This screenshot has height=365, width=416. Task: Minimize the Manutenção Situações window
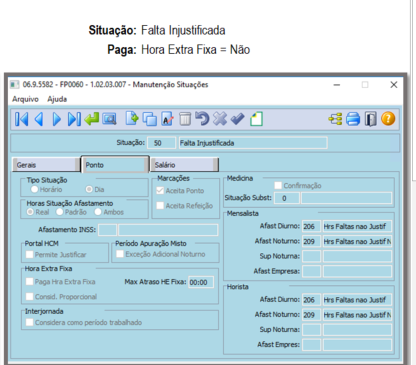pos(337,85)
